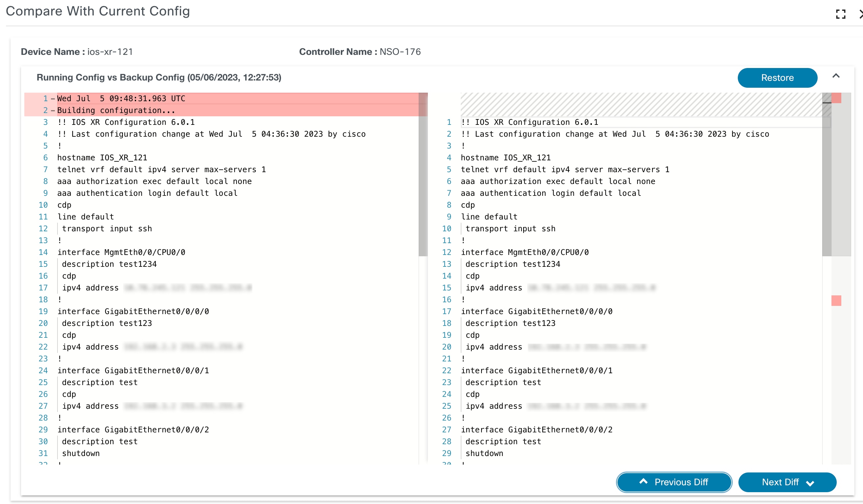
Task: Click the 'shutdown' line in left pane
Action: (81, 453)
